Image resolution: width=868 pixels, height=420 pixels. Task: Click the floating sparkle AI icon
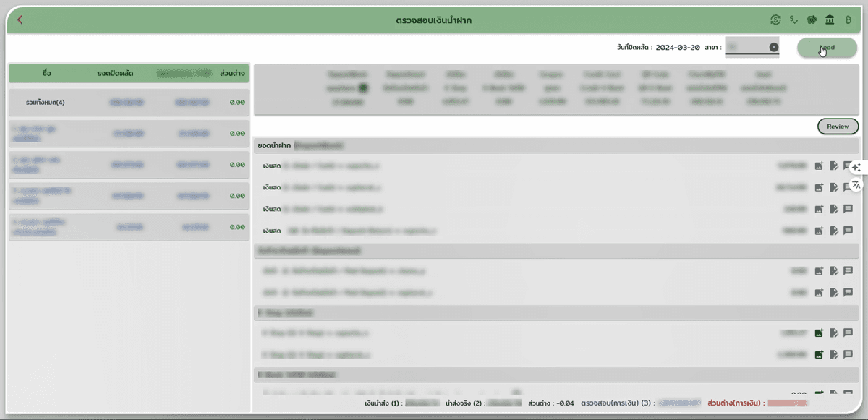pyautogui.click(x=856, y=167)
